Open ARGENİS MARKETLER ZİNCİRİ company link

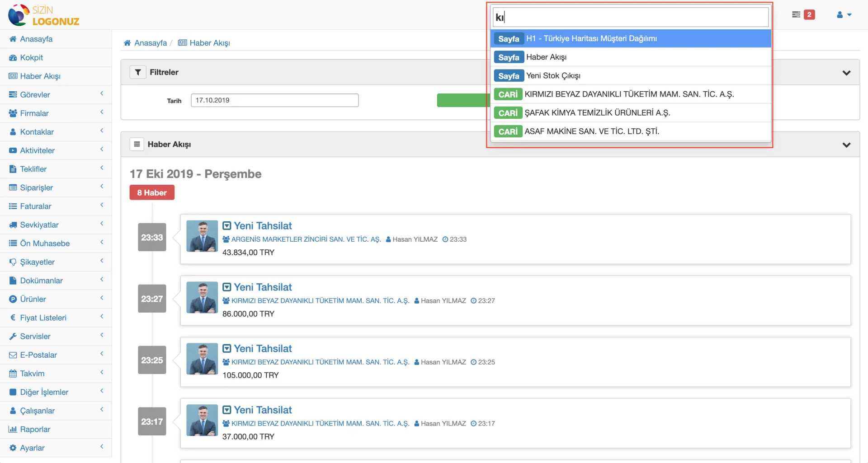306,239
